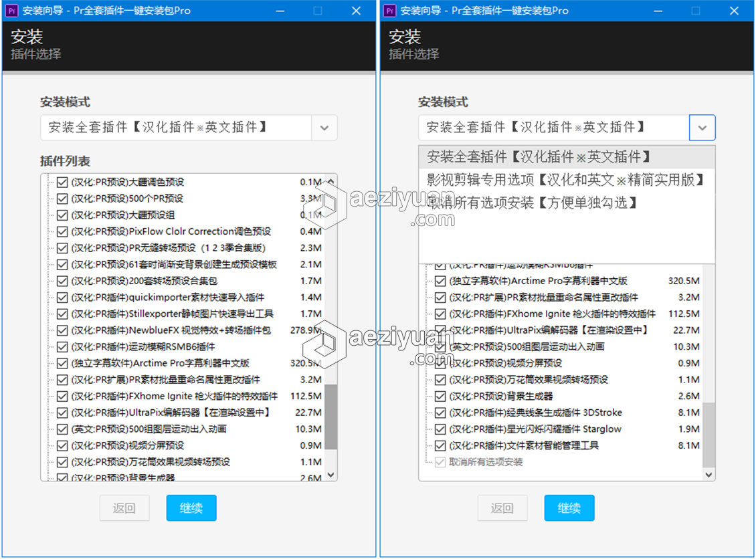The height and width of the screenshot is (559, 756).
Task: Toggle 'PR素材批量重命名' checkbox in left window
Action: 62,380
